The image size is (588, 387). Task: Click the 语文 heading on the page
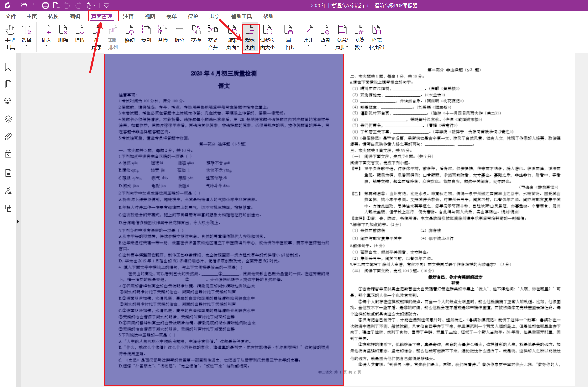tap(224, 86)
